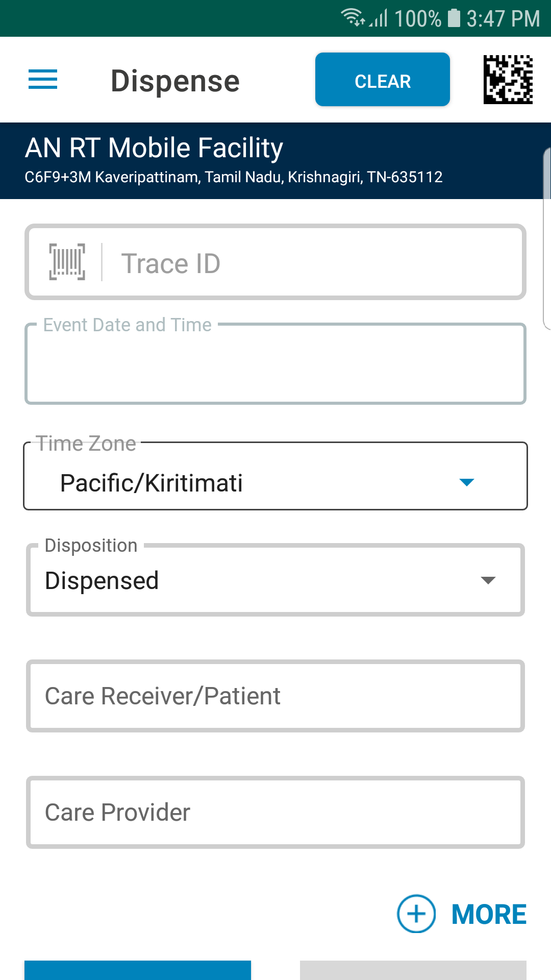The height and width of the screenshot is (980, 551).
Task: Tap the MORE link text
Action: tap(489, 914)
